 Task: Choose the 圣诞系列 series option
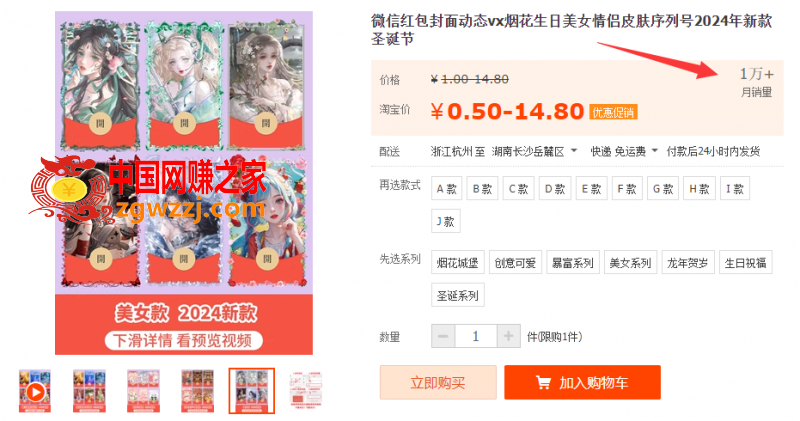tap(458, 295)
